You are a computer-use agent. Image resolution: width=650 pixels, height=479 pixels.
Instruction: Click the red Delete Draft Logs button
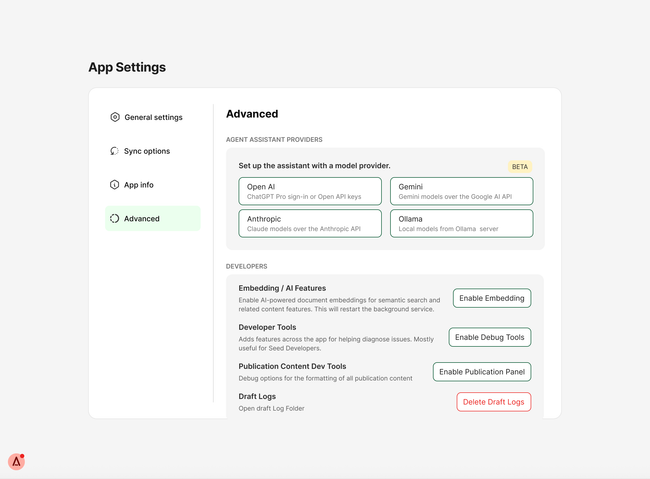(x=493, y=402)
